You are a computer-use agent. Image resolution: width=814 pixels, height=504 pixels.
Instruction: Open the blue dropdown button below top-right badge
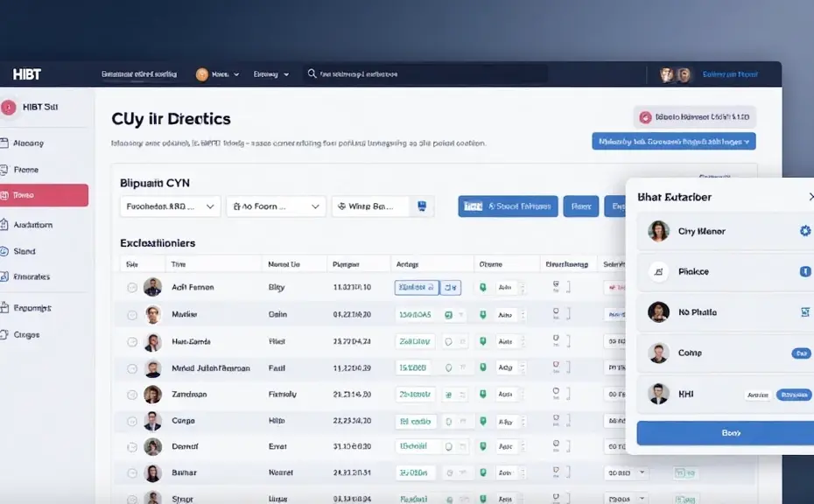pos(673,141)
